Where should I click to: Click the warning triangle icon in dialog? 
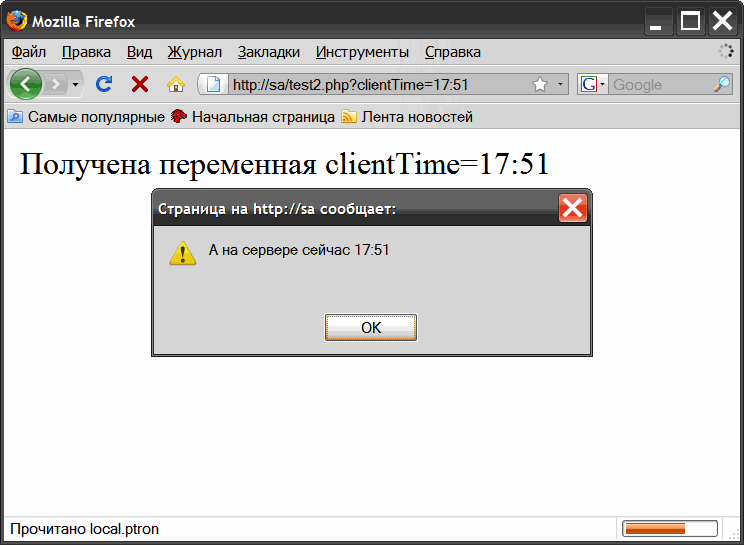tap(182, 252)
